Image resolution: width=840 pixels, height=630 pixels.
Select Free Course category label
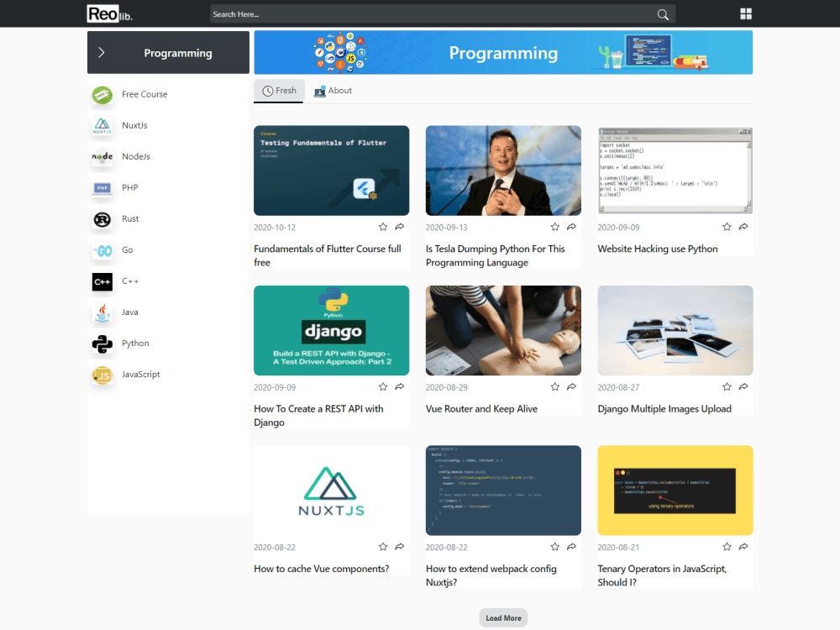tap(144, 94)
